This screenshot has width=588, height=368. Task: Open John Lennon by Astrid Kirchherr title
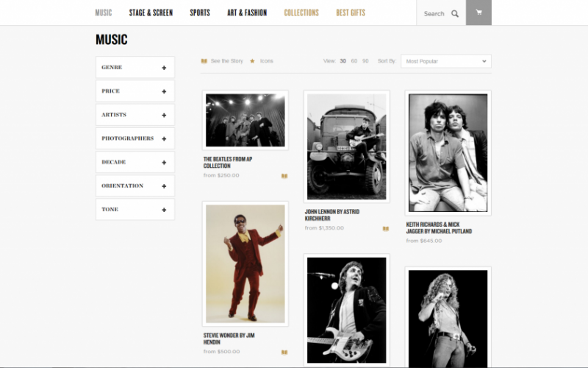[x=332, y=215]
